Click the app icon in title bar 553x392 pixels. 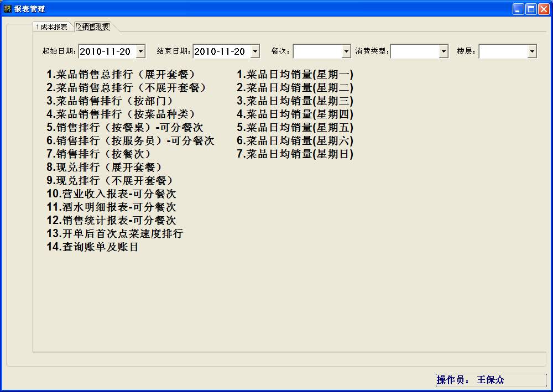tap(7, 9)
